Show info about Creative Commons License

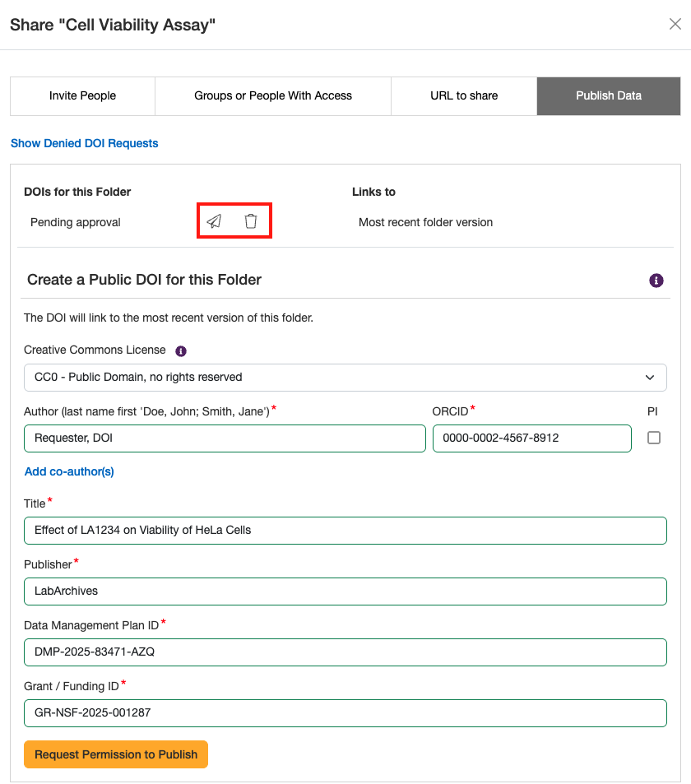point(180,350)
